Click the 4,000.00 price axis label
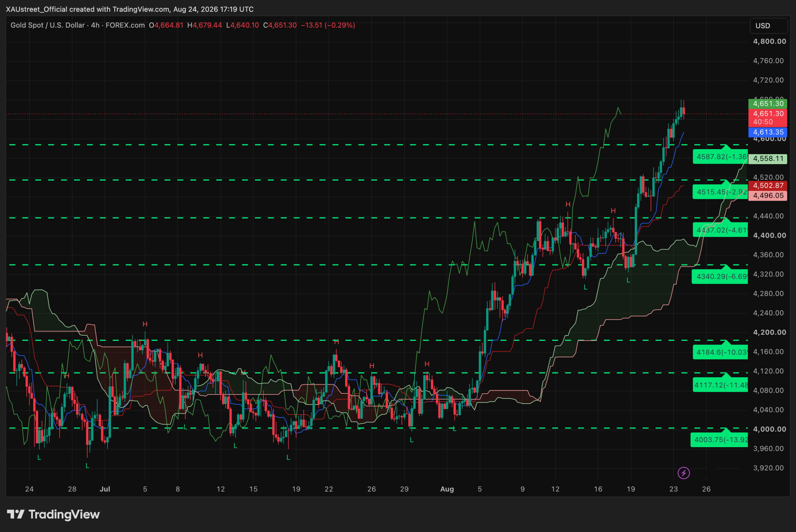The height and width of the screenshot is (532, 796). click(770, 429)
